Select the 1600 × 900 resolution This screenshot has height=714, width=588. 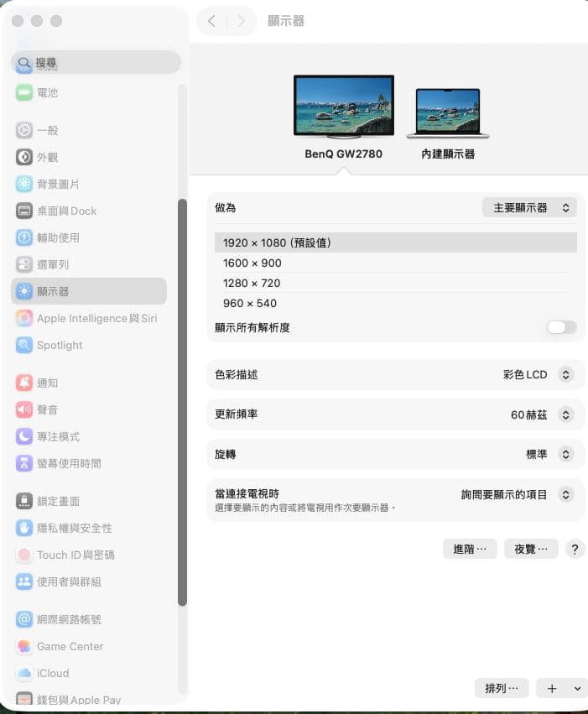pyautogui.click(x=395, y=263)
